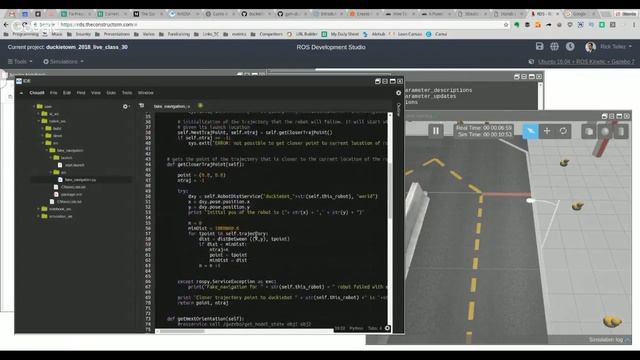Click browser back button
Image resolution: width=640 pixels, height=360 pixels.
point(6,25)
